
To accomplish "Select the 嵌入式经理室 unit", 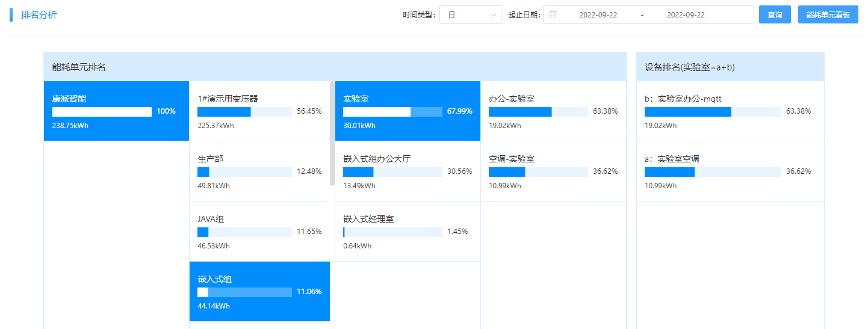I will tap(408, 232).
